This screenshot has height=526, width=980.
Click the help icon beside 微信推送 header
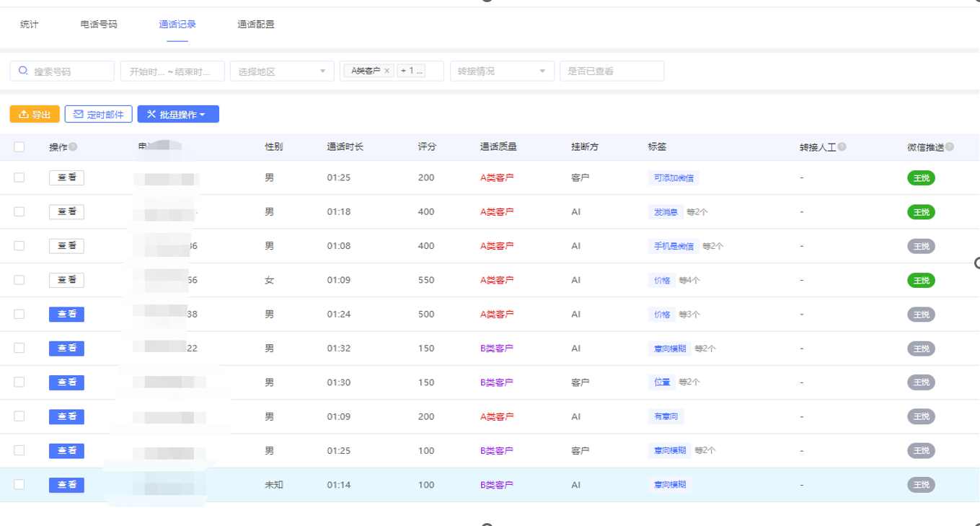[x=949, y=147]
